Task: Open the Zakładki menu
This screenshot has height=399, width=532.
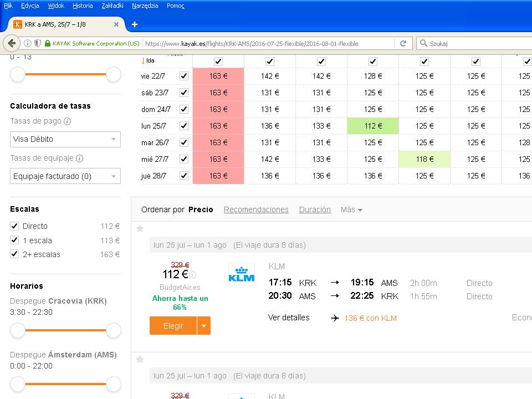Action: pos(112,6)
